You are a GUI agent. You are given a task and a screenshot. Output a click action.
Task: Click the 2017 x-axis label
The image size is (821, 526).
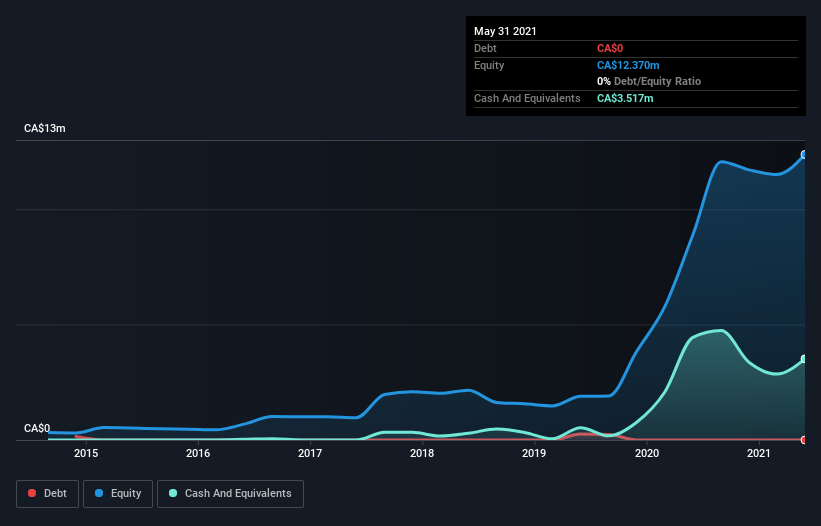(x=310, y=454)
